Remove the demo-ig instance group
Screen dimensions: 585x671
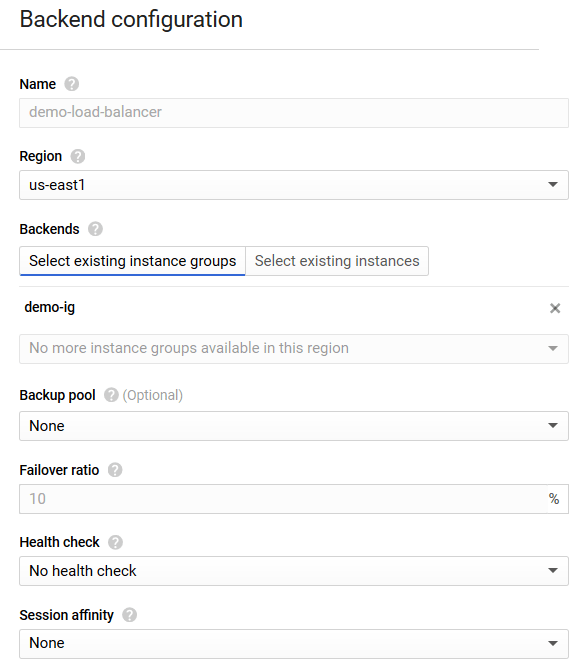click(555, 308)
